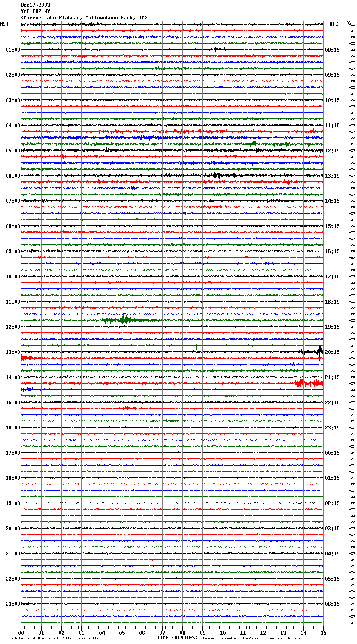Click minute 13 tick label on bottom axis
The height and width of the screenshot is (644, 357).
tap(283, 633)
